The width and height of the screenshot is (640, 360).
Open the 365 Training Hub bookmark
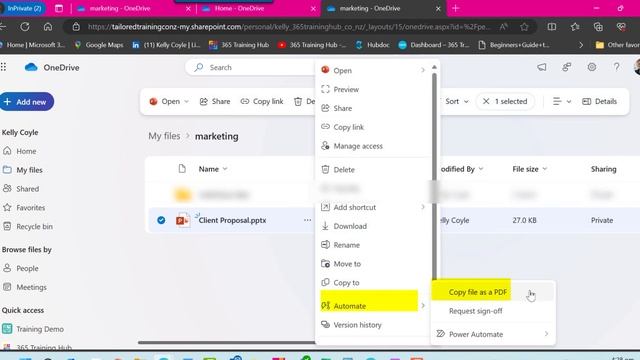click(239, 45)
